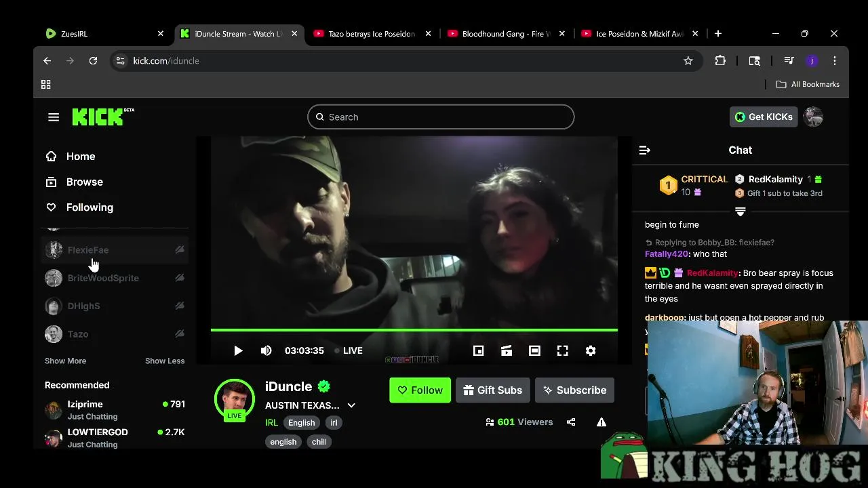
Task: Expand the AUSTIN TEXAS stream title
Action: pyautogui.click(x=351, y=405)
